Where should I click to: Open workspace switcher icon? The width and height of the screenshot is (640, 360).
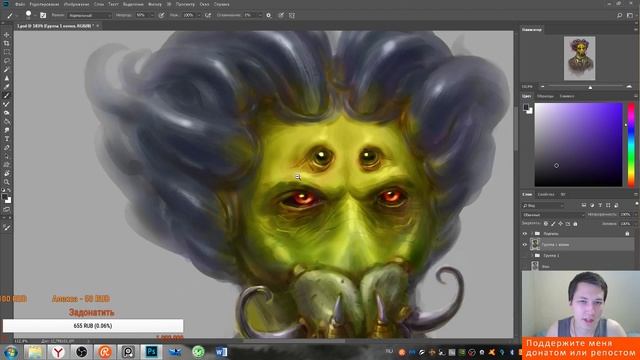[630, 15]
